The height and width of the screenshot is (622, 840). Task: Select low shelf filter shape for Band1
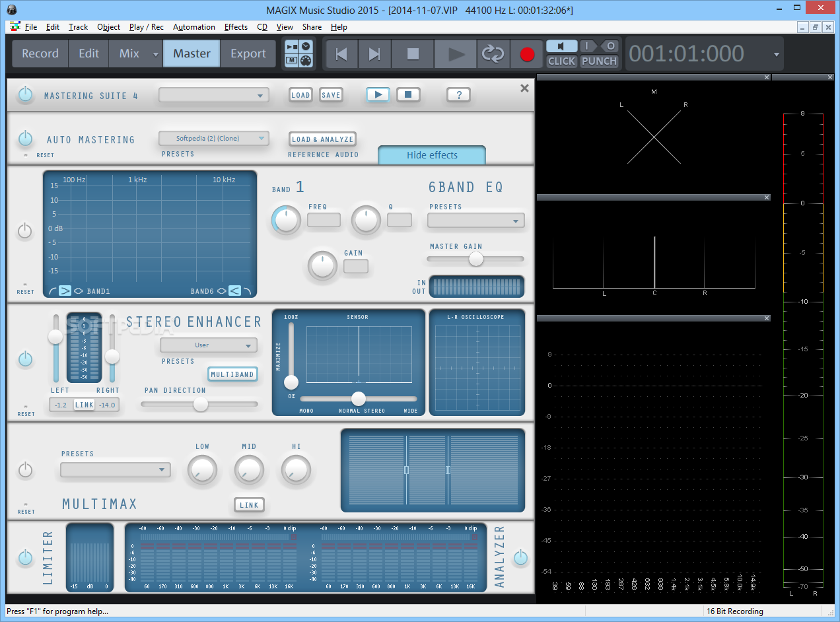pos(52,290)
